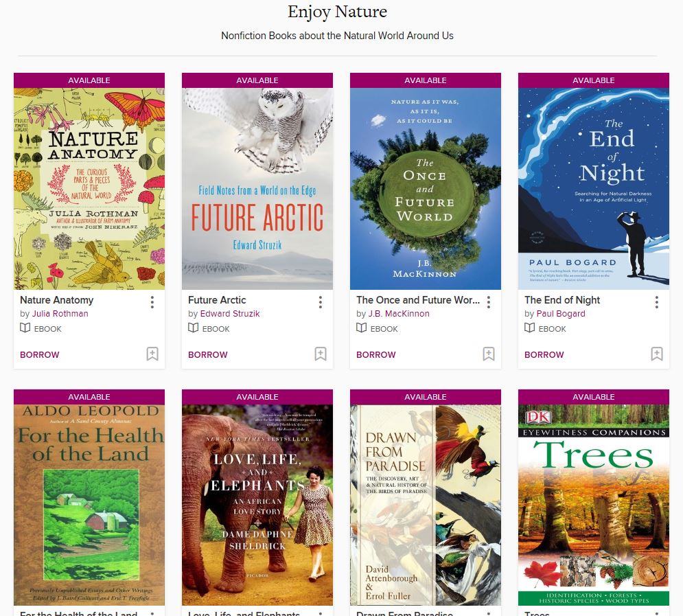Open Love, Life, and Elephants cover

point(257,505)
